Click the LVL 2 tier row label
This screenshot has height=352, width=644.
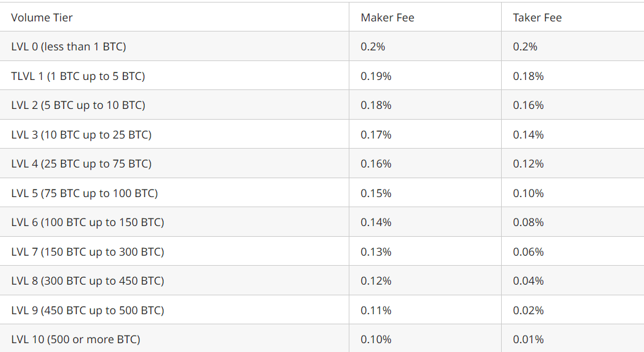tap(78, 105)
